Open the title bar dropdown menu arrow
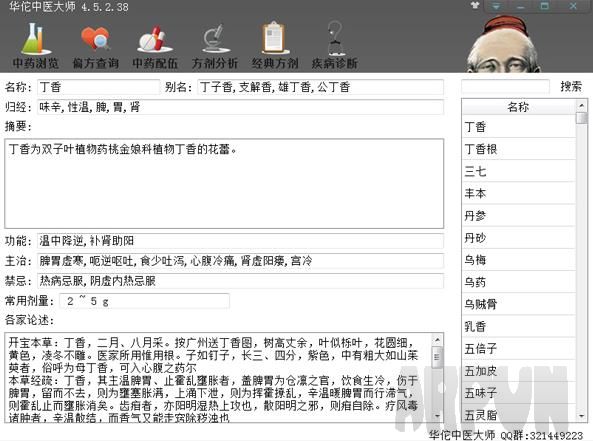 (x=496, y=6)
